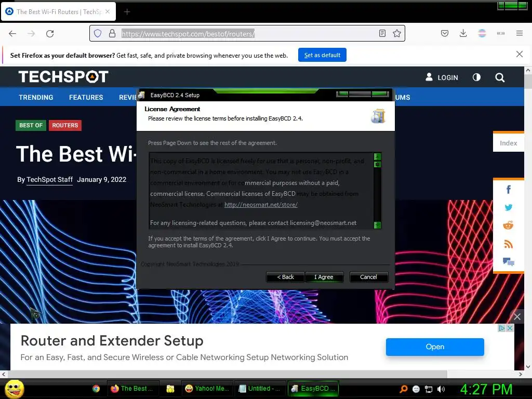Toggle reader view icon in address bar
532x399 pixels.
[x=382, y=33]
